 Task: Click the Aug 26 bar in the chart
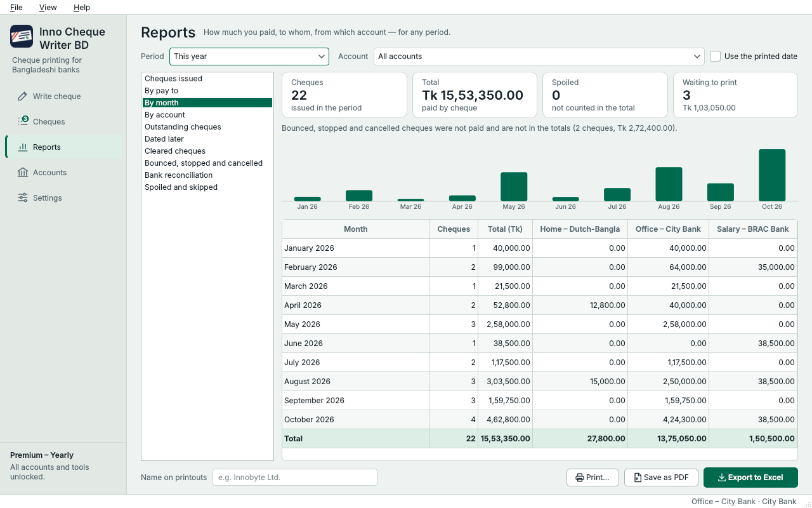(x=669, y=184)
